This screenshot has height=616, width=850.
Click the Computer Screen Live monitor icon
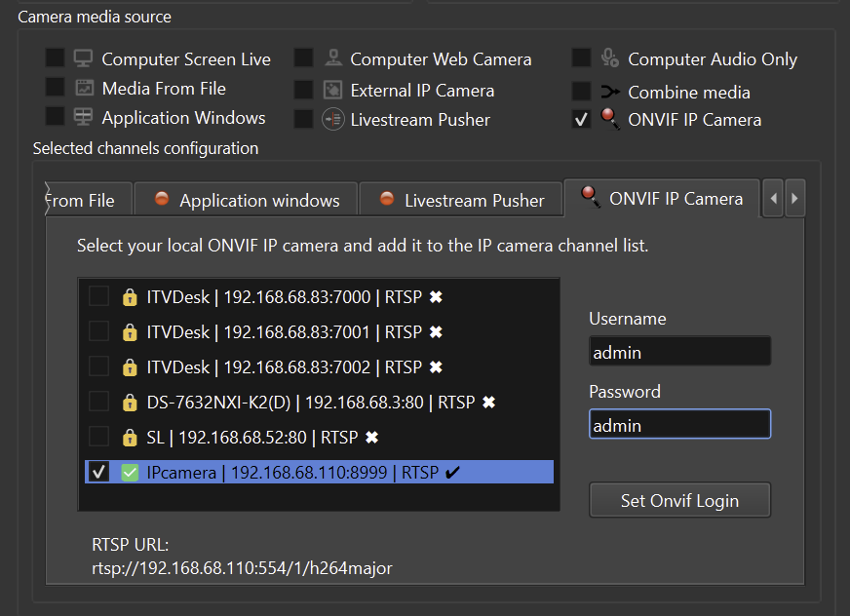pos(84,58)
